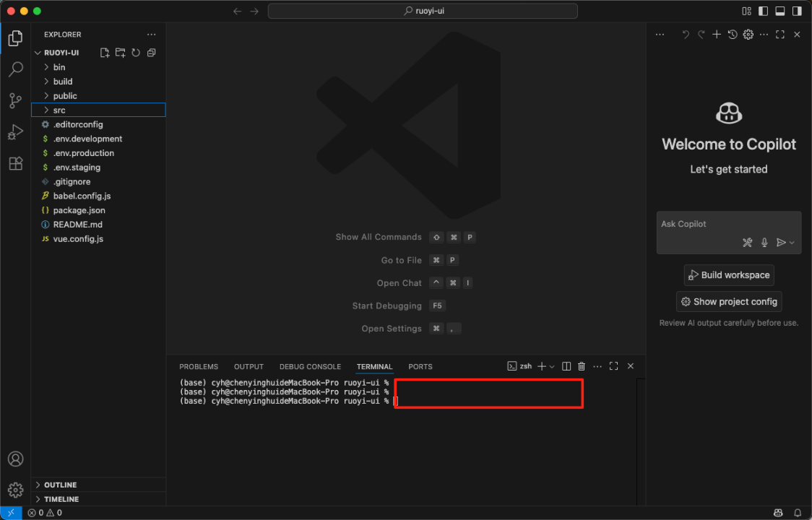
Task: Open Explorer views and more actions menu
Action: [x=151, y=35]
